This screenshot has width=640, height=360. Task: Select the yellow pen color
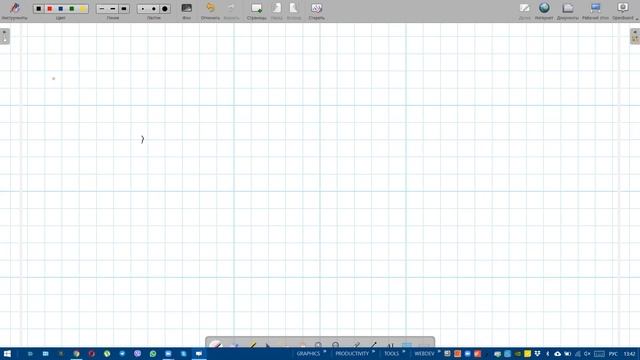coord(83,9)
